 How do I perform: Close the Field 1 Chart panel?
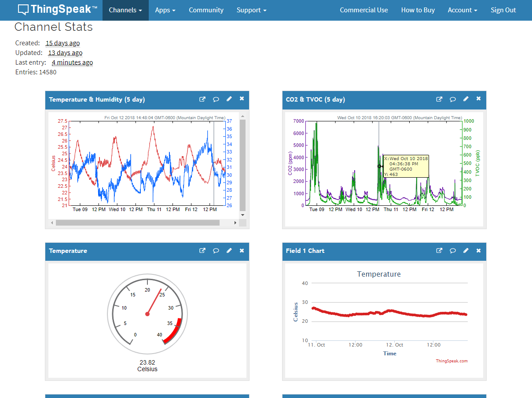coord(478,251)
